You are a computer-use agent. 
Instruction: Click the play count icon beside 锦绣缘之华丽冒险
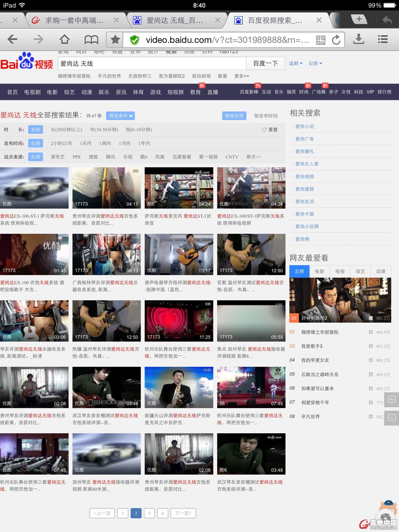pos(371,332)
